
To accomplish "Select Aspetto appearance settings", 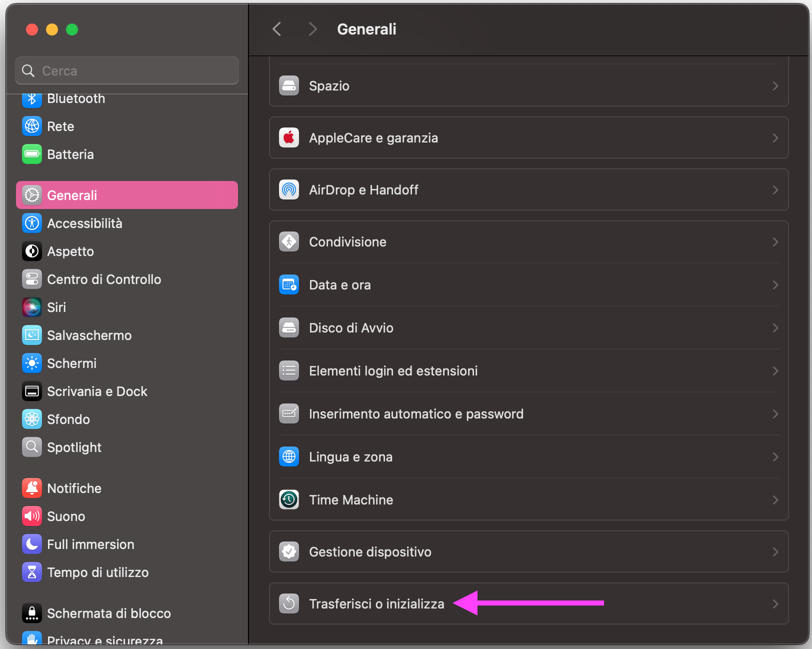I will coord(70,251).
